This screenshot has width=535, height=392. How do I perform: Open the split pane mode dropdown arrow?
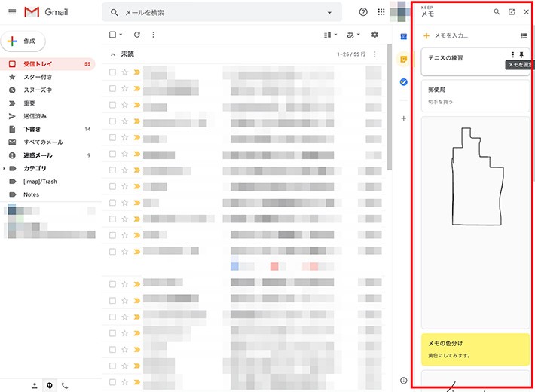pos(336,35)
